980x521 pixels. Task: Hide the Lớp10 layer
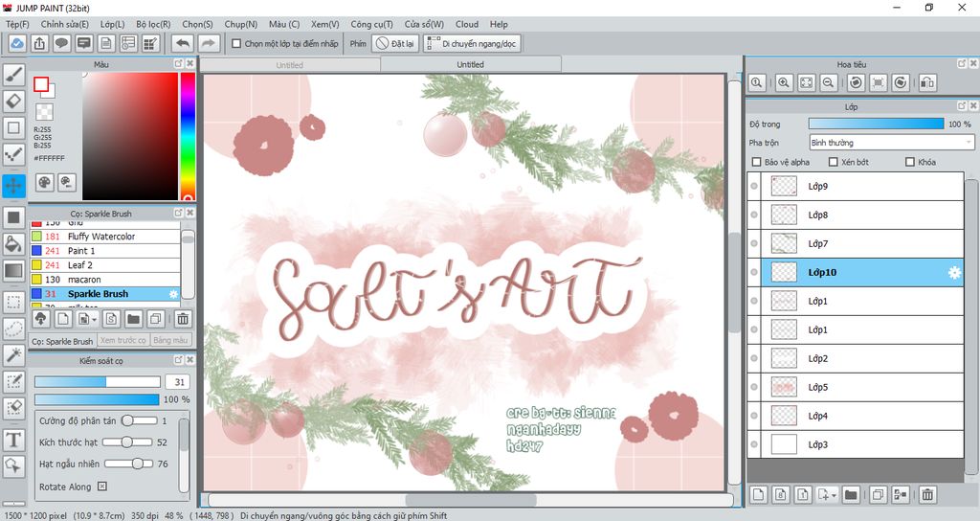(x=754, y=273)
